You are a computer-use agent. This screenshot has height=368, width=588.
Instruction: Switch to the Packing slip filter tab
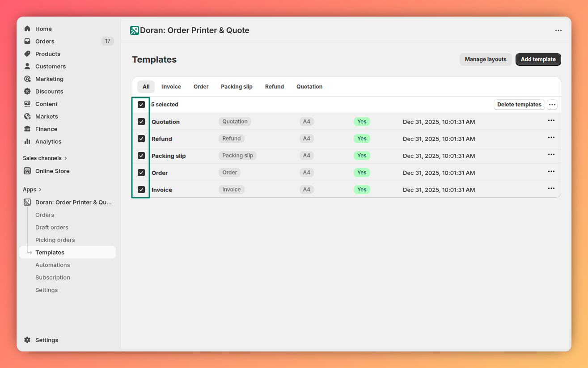click(x=237, y=87)
